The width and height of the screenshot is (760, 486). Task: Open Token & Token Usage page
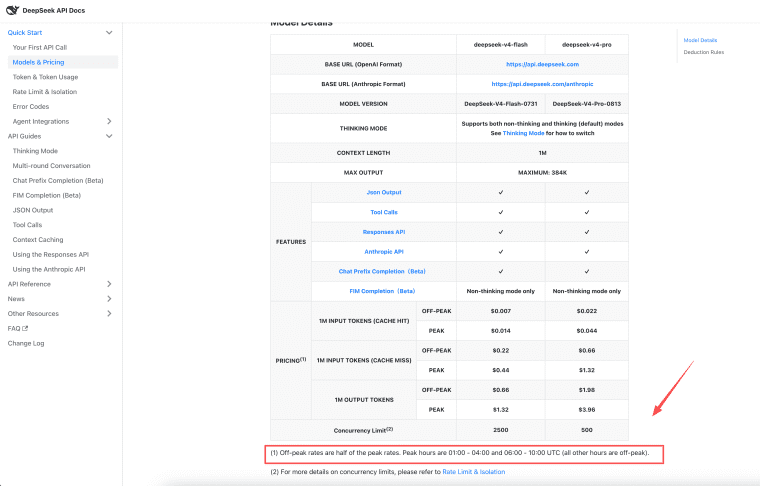(x=45, y=77)
